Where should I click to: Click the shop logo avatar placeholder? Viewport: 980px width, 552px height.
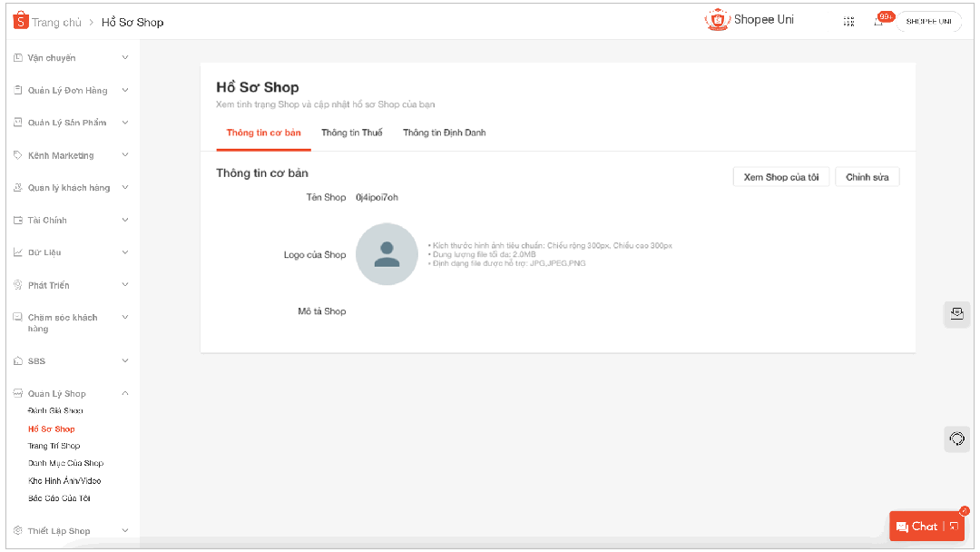[x=387, y=255]
